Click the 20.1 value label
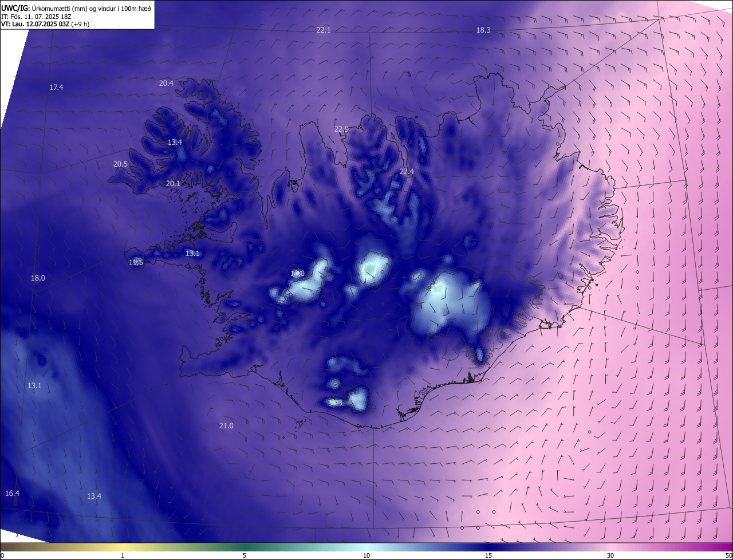Image resolution: width=733 pixels, height=560 pixels. pyautogui.click(x=173, y=183)
